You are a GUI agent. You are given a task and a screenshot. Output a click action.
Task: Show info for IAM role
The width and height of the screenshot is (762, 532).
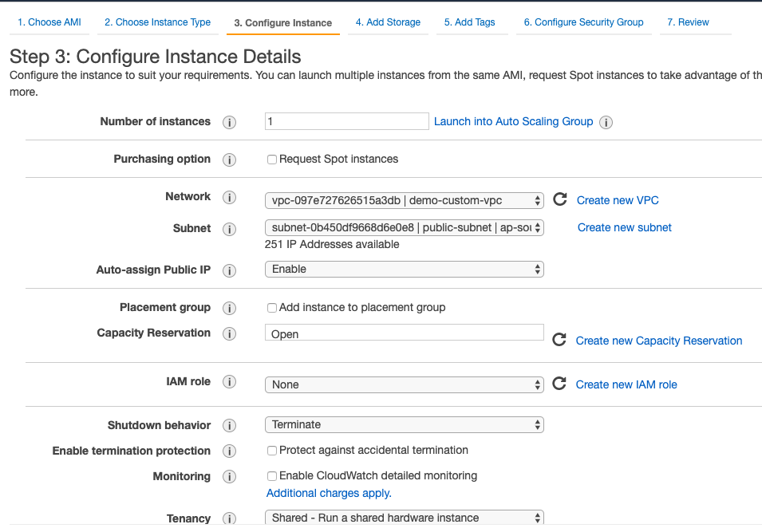click(229, 382)
